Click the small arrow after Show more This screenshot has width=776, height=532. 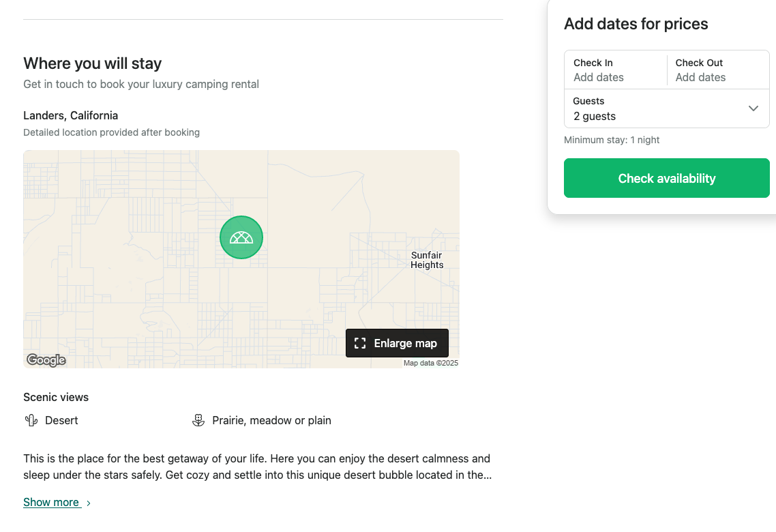point(89,503)
